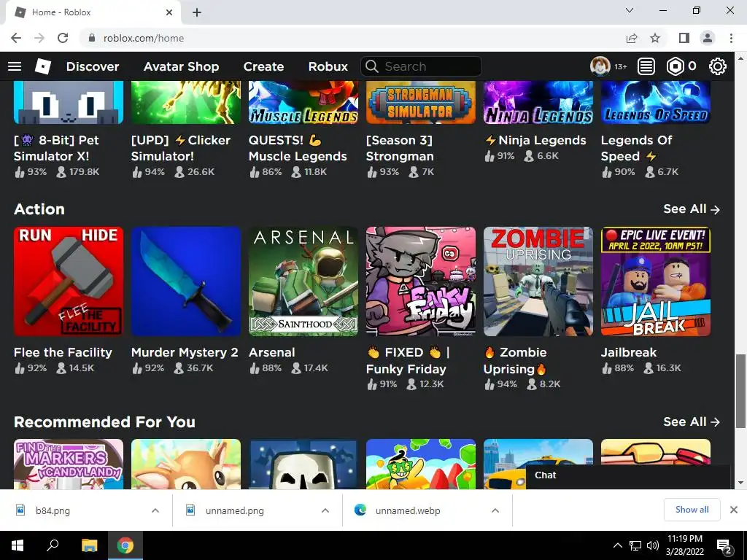Open the Strongman Simulator thumbnail
Screen dimensions: 747x560
421,102
